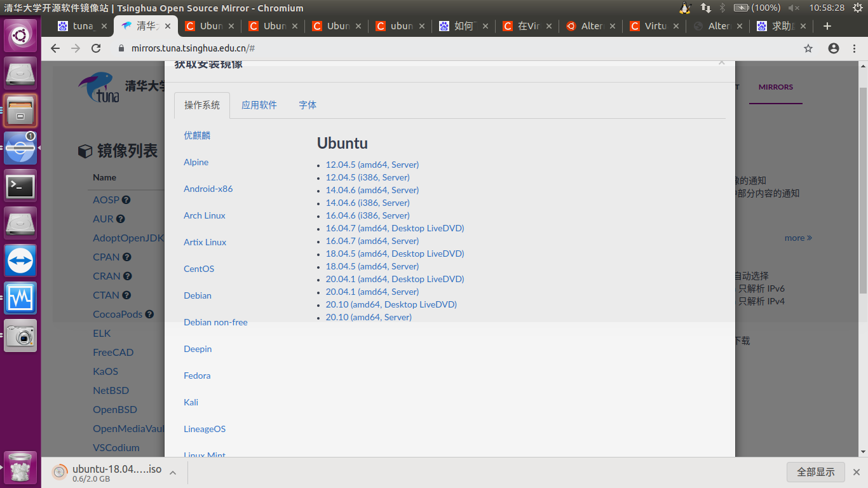Select Kali in the distro list

tap(191, 402)
